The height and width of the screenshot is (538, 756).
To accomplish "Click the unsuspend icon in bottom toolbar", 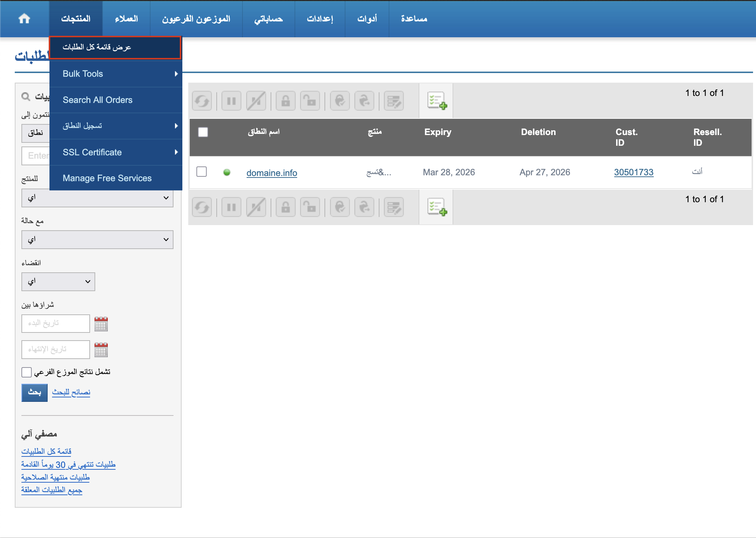I will tap(256, 207).
